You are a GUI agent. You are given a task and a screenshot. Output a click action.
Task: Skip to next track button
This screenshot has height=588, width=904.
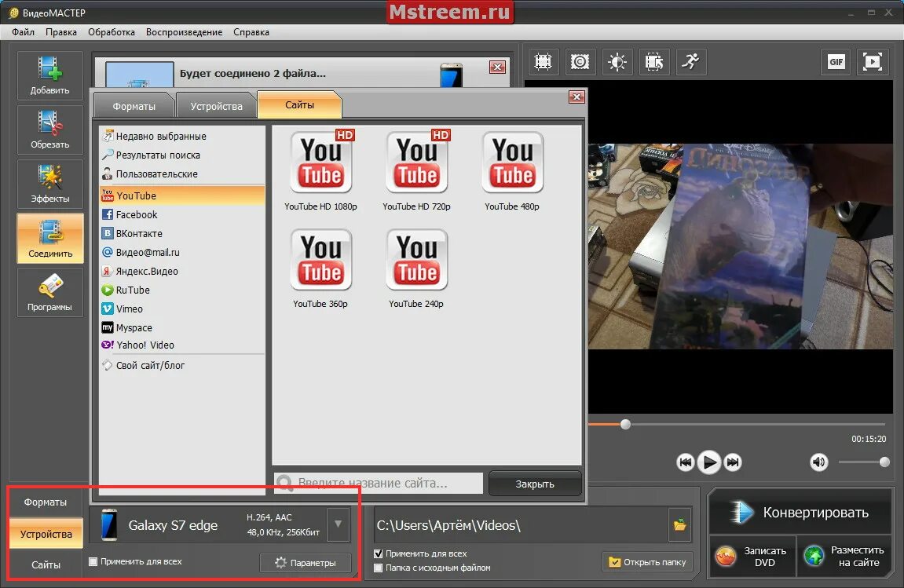click(733, 462)
